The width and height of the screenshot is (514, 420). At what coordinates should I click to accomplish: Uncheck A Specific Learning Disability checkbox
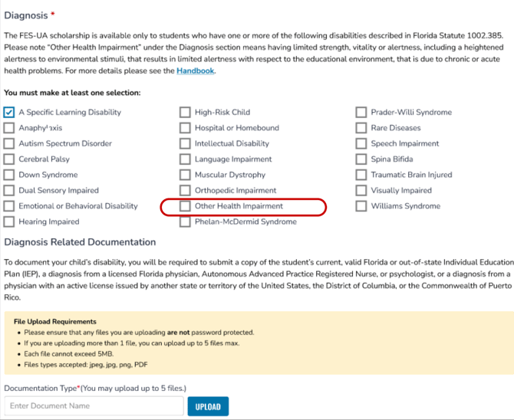point(9,113)
